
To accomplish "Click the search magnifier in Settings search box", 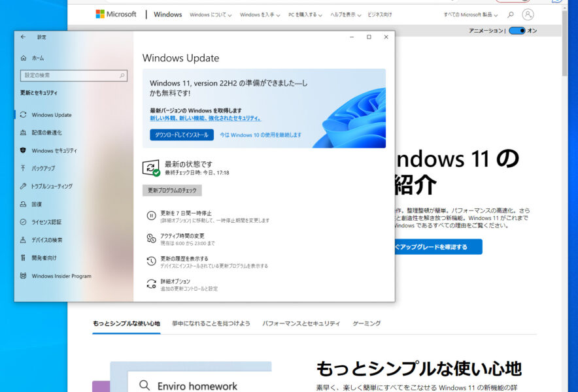I will 122,76.
